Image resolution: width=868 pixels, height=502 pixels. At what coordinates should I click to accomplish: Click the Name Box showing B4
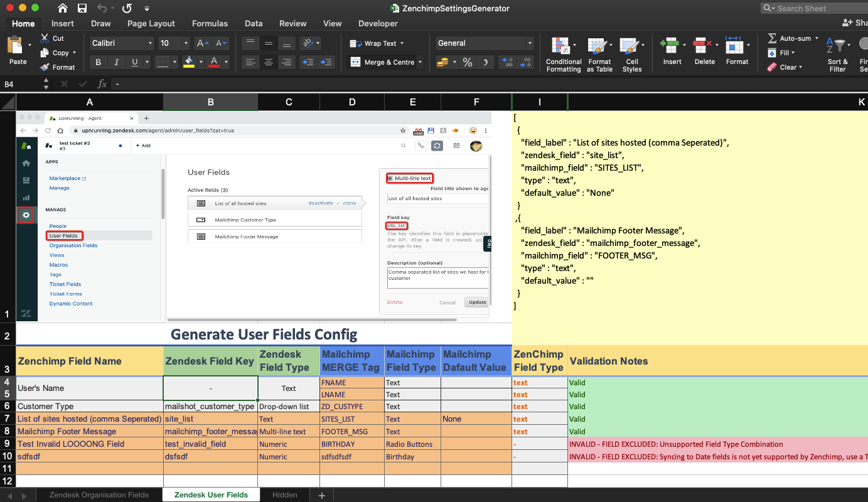click(x=21, y=84)
